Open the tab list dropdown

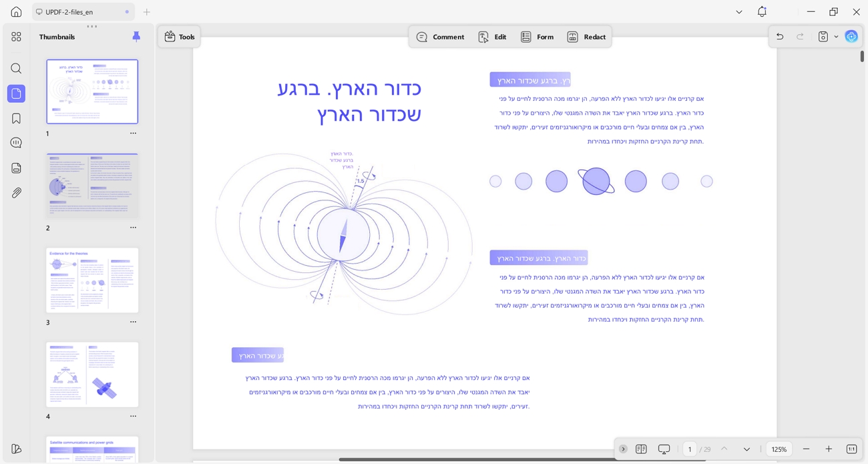point(738,11)
